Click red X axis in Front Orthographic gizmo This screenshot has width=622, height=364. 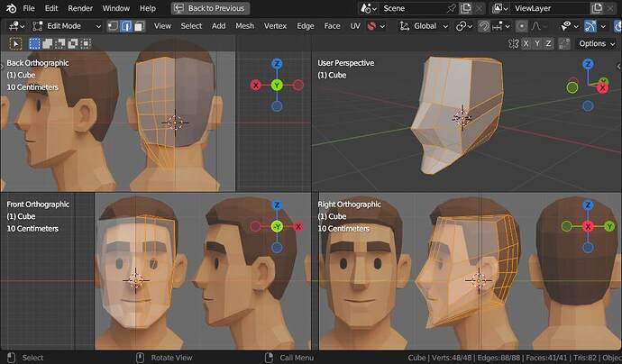[x=298, y=226]
